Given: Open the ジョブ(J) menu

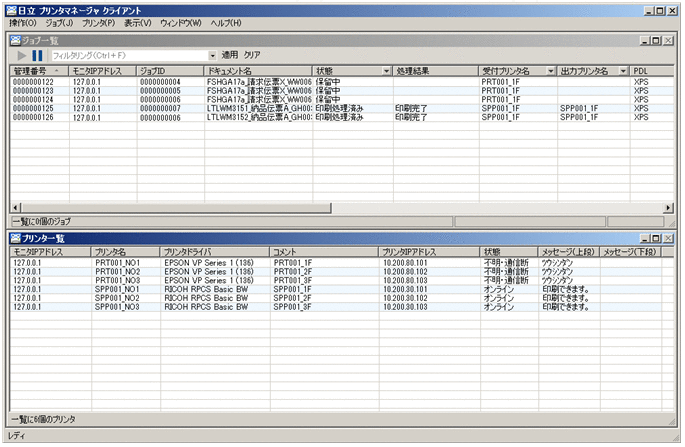Looking at the screenshot, I should click(59, 23).
